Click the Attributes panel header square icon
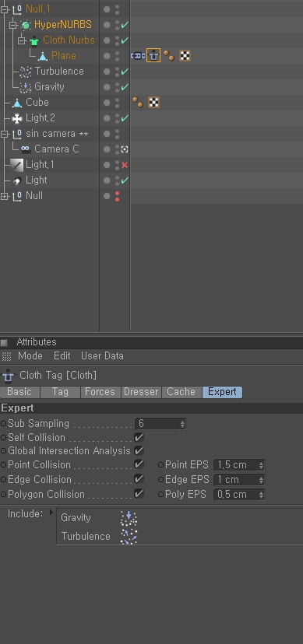Screen dimensions: 303x644 coord(4,342)
